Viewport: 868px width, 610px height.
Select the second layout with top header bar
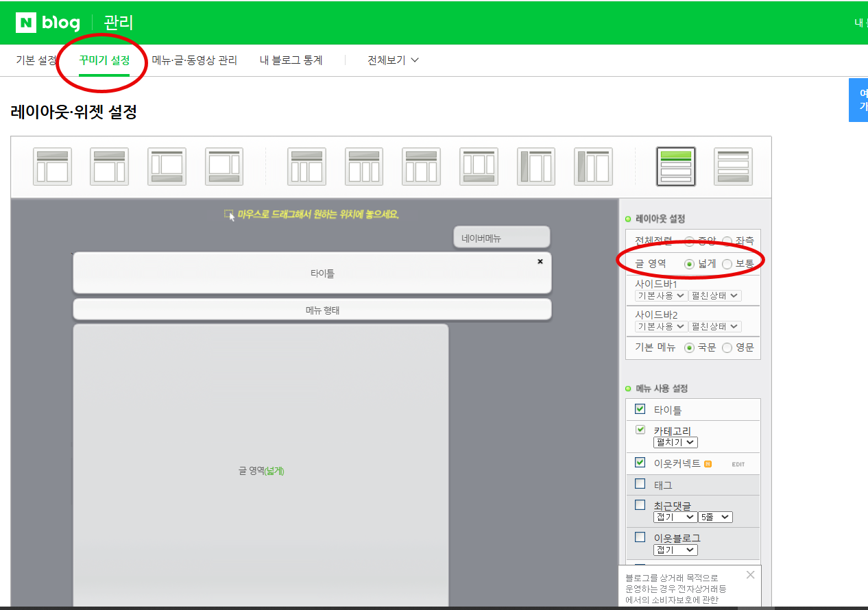(110, 166)
